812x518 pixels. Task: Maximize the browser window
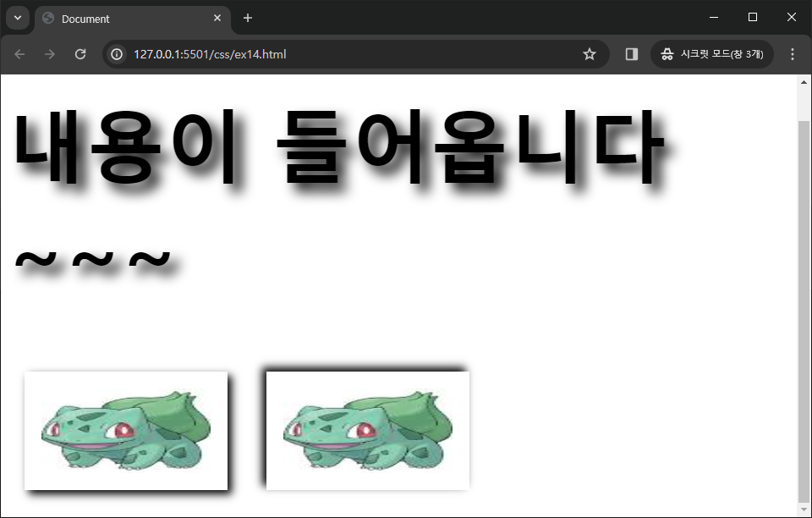coord(753,17)
